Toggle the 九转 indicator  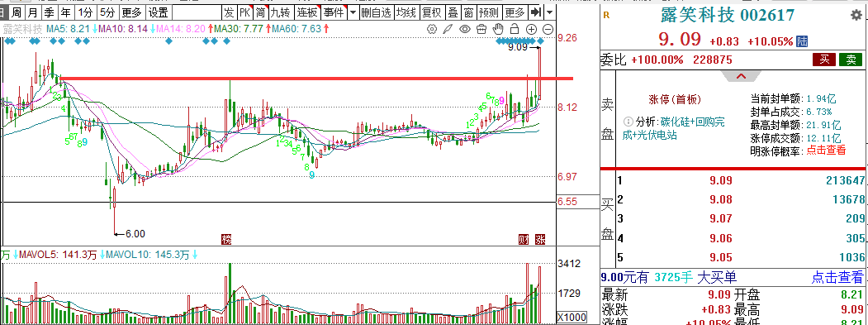pyautogui.click(x=280, y=12)
